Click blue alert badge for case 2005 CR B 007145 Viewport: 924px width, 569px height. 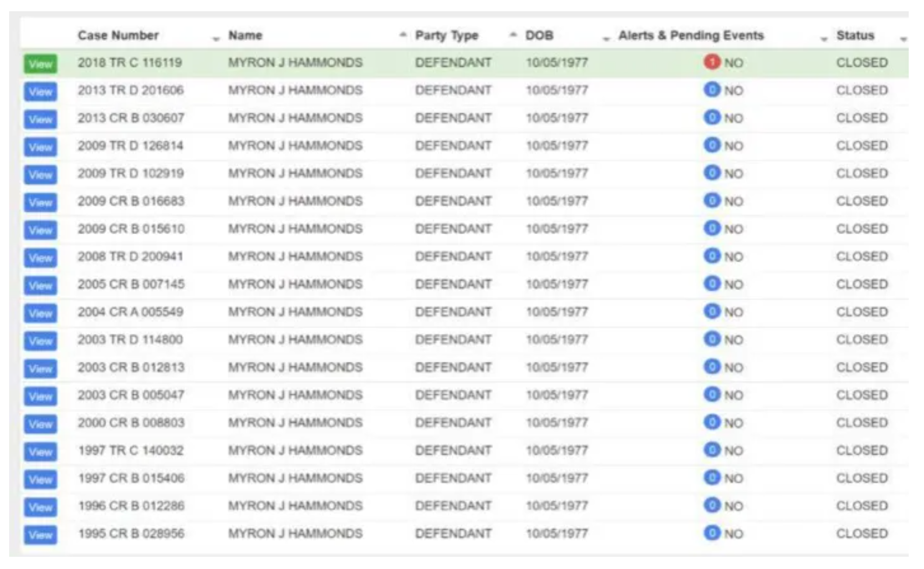pos(712,283)
